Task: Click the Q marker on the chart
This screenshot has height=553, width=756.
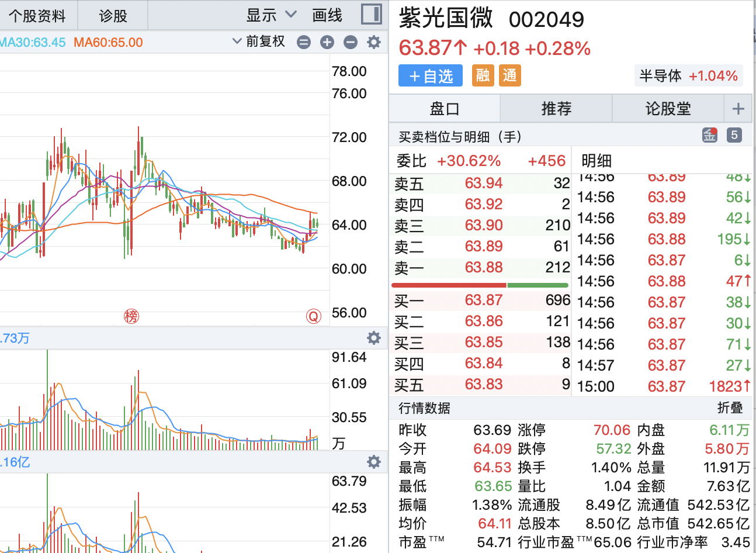Action: pyautogui.click(x=314, y=316)
